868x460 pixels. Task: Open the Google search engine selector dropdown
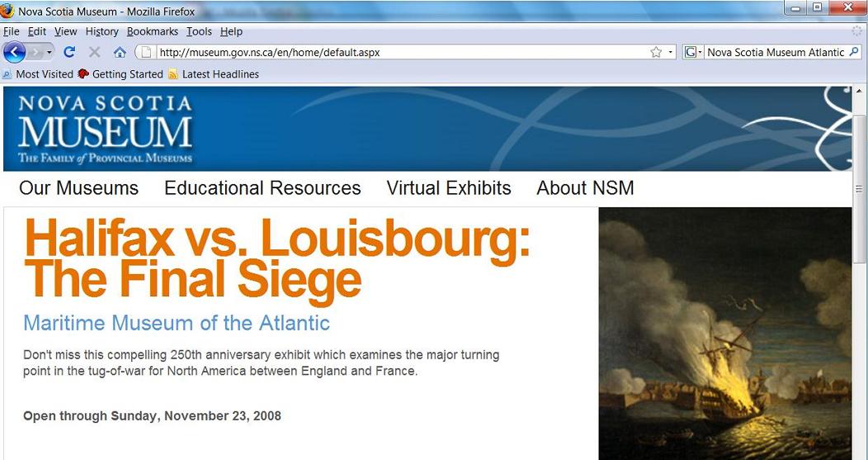pyautogui.click(x=694, y=52)
